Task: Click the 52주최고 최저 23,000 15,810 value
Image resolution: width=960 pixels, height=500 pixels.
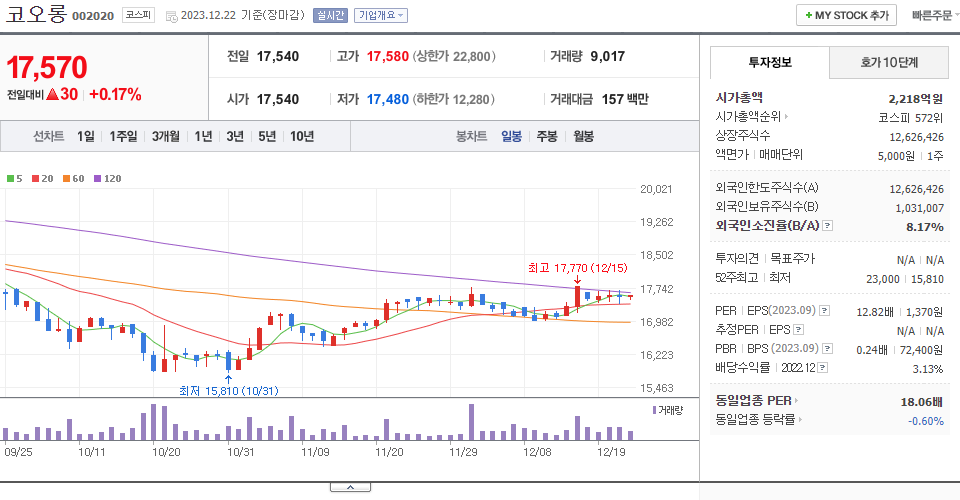Action: pos(905,279)
